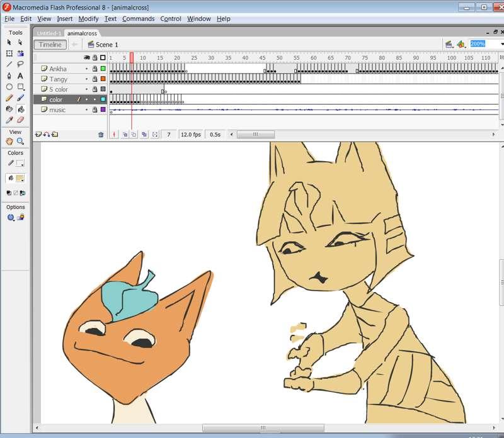Unlock the S color layer
The height and width of the screenshot is (438, 504).
[95, 89]
